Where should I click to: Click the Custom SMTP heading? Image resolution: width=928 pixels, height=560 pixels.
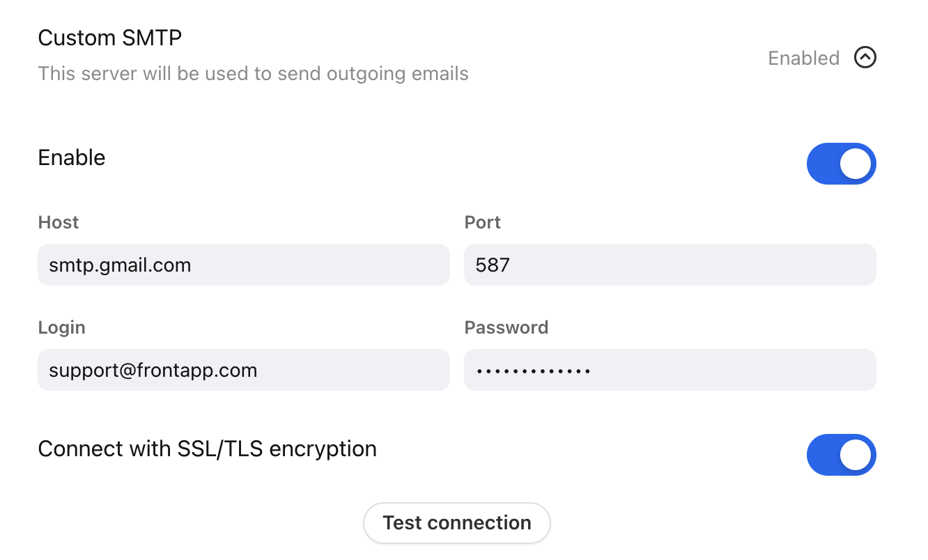[x=110, y=38]
